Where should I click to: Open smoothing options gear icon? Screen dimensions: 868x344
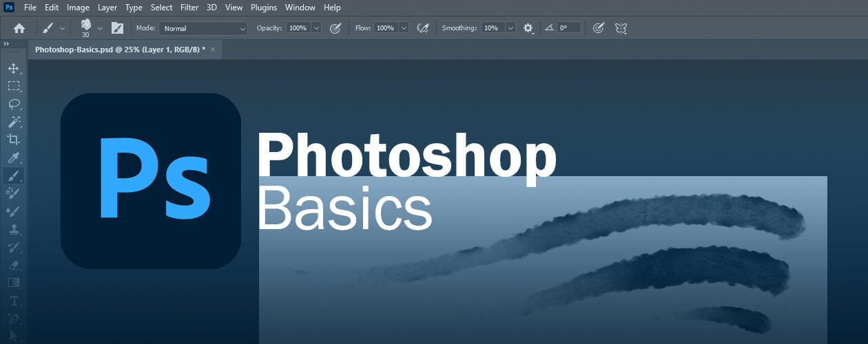[x=528, y=28]
